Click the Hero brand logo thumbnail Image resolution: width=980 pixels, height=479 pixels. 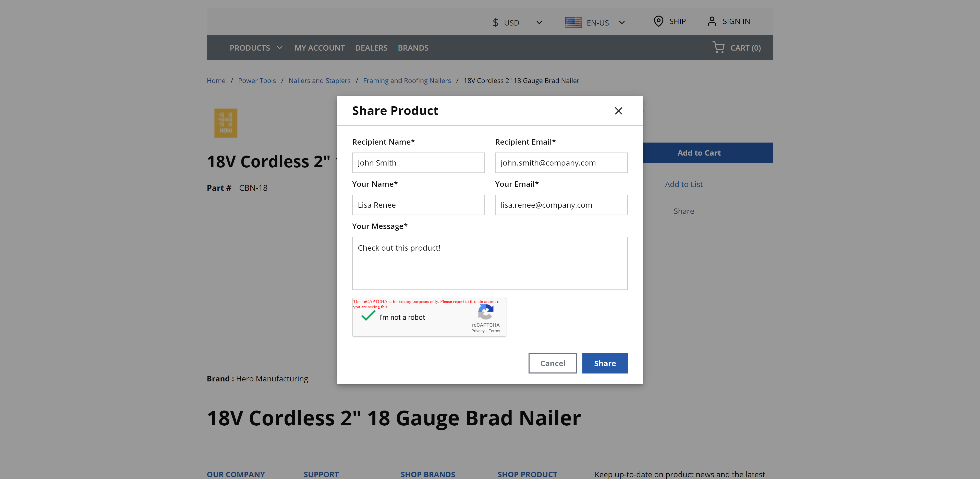click(x=226, y=123)
